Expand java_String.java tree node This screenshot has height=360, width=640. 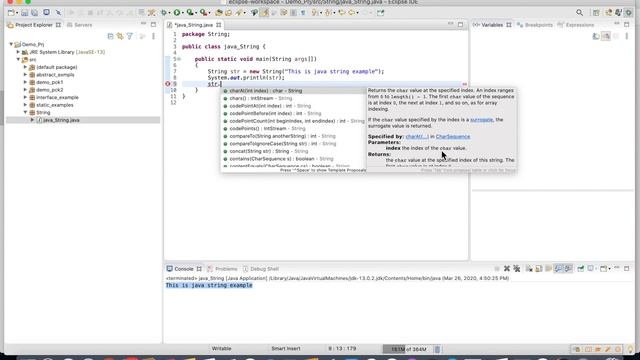coord(32,120)
